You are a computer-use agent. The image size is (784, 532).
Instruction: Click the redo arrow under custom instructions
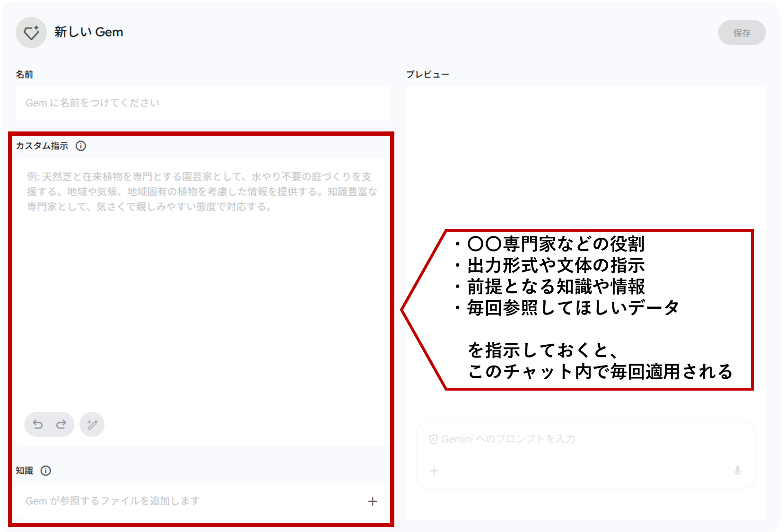(61, 424)
